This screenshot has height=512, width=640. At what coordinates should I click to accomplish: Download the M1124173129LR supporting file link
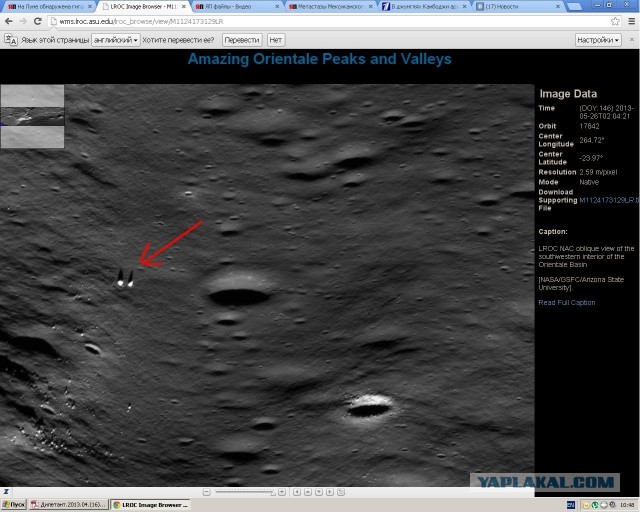click(x=608, y=200)
